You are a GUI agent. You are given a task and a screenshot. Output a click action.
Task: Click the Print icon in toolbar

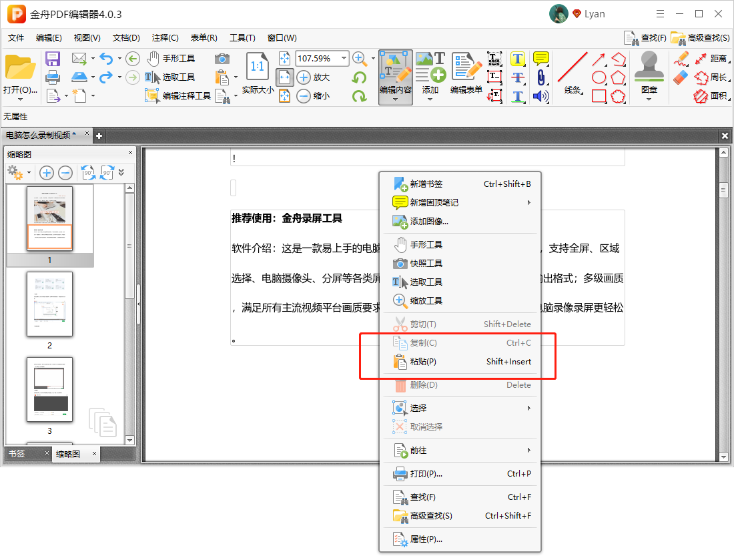53,77
